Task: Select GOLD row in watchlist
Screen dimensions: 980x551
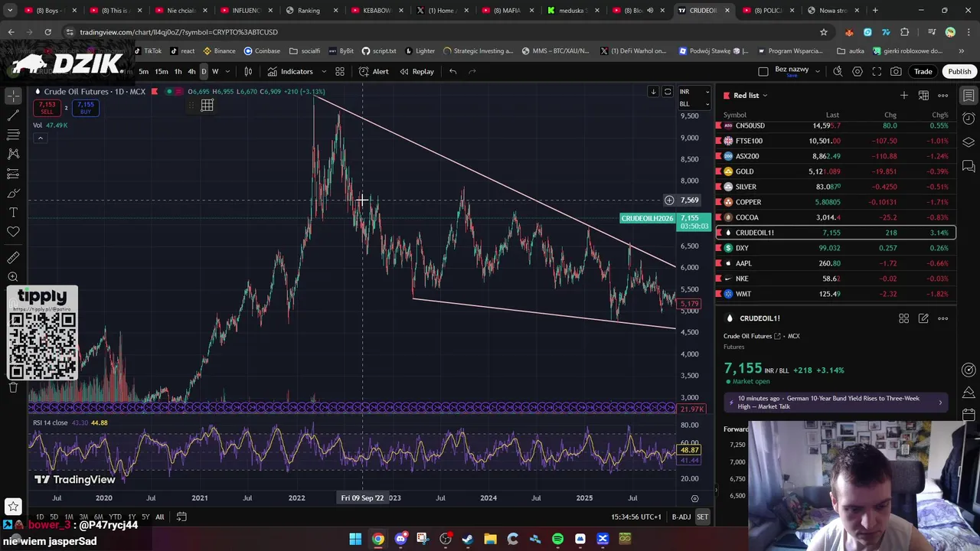Action: pyautogui.click(x=835, y=171)
